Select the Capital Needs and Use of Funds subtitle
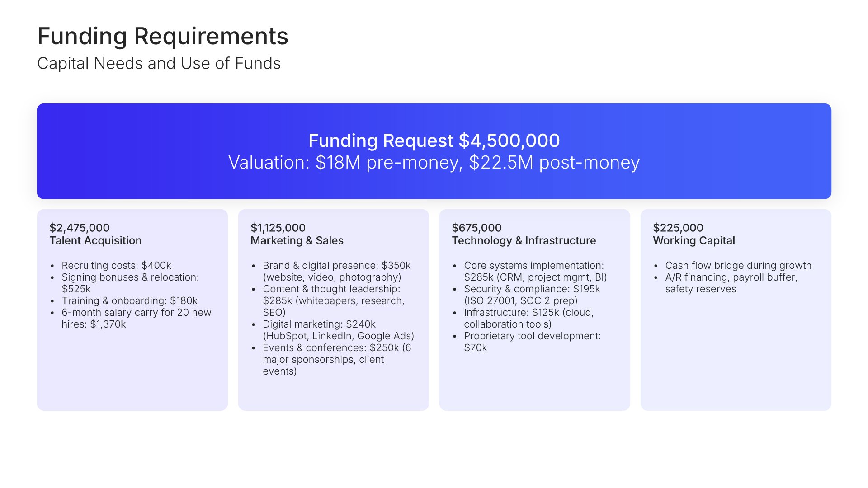868x488 pixels. point(159,64)
